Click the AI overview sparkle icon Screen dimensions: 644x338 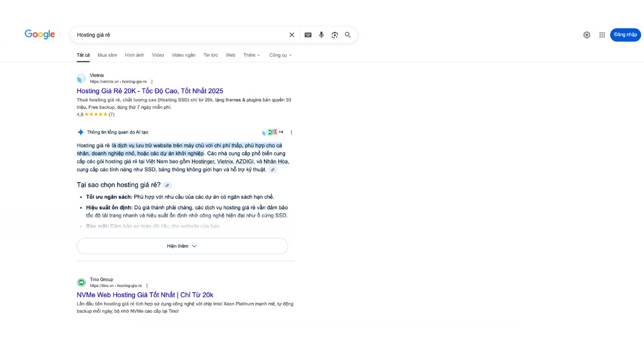[81, 131]
